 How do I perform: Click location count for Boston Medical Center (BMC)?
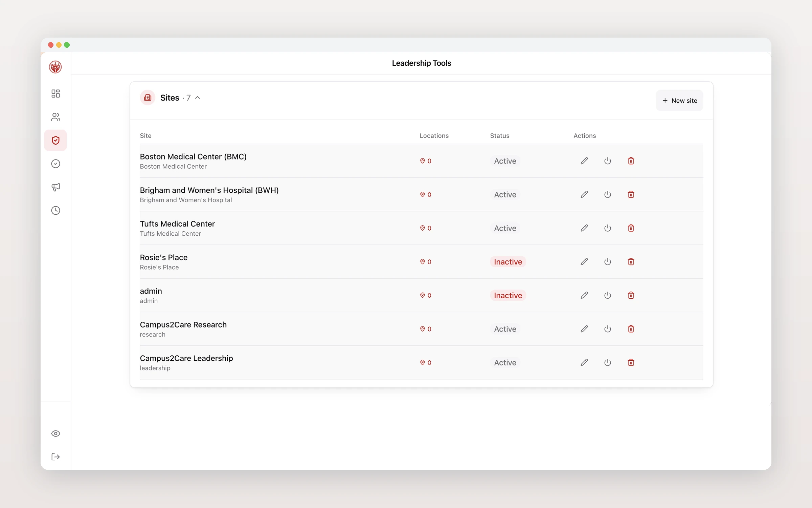tap(426, 161)
